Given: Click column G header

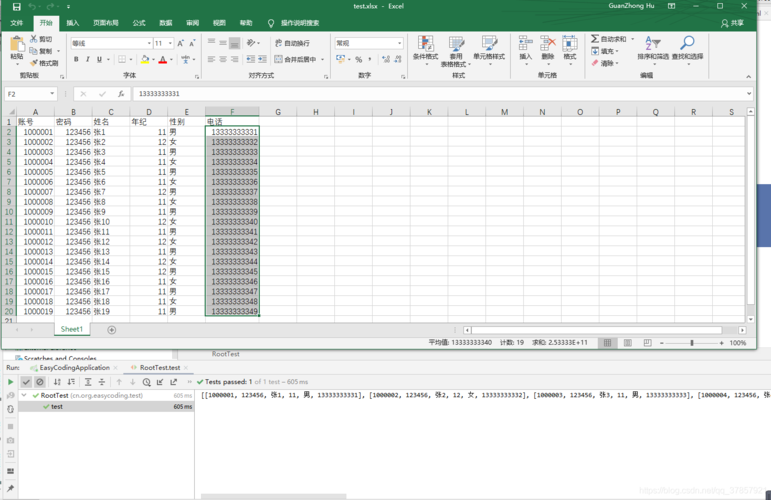Looking at the screenshot, I should coord(278,112).
